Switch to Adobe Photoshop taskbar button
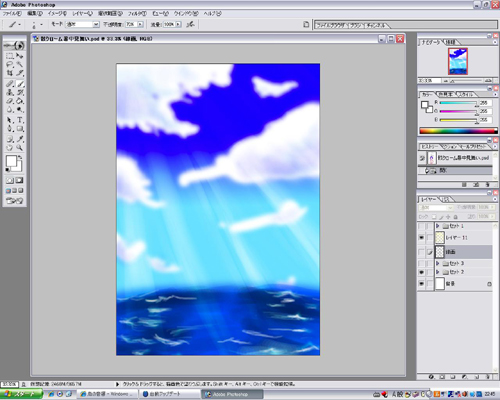The height and width of the screenshot is (400, 500). [x=232, y=394]
